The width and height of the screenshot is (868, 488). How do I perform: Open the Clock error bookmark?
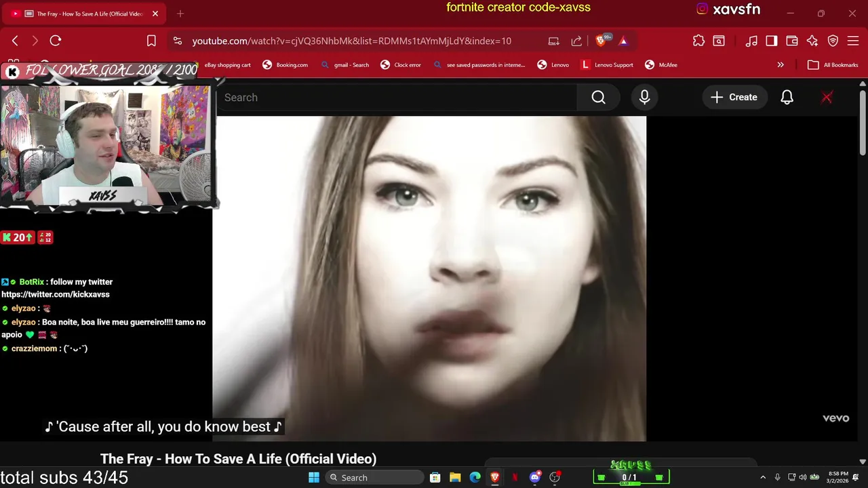401,65
